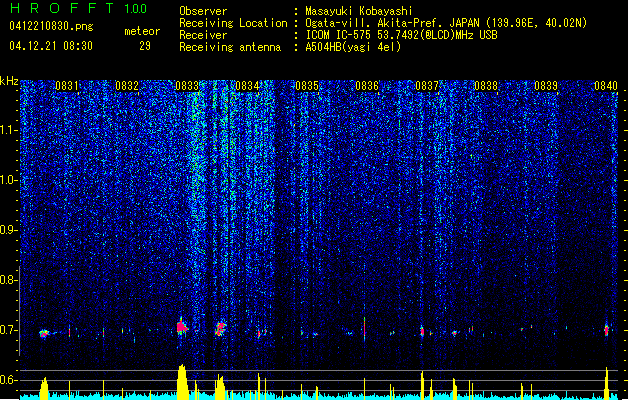This screenshot has height=400, width=629.
Task: Click the Observer label
Action: pos(203,11)
